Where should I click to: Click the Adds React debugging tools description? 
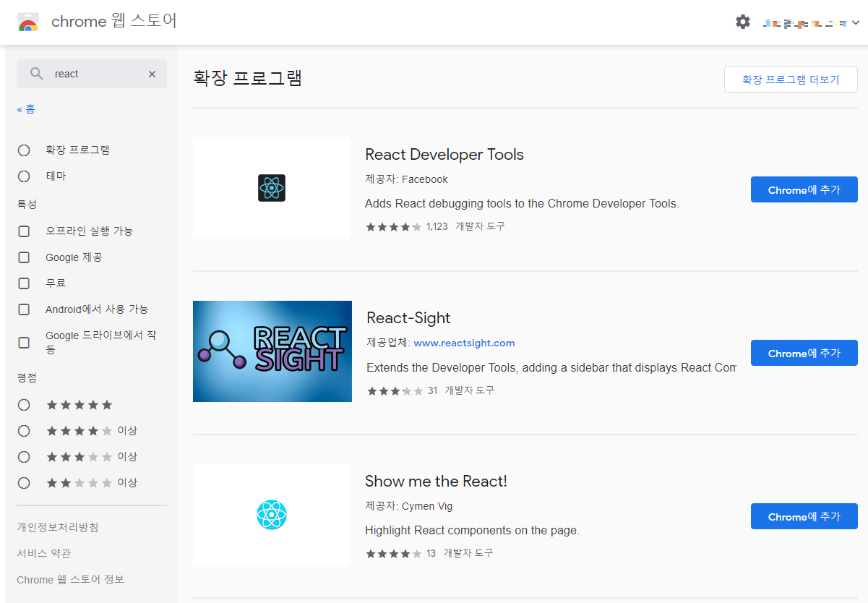tap(522, 204)
